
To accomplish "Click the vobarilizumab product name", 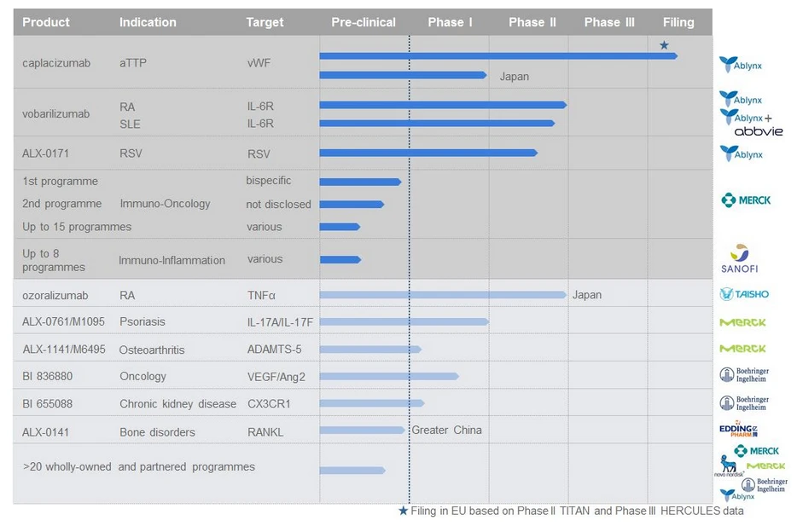I will tap(55, 114).
